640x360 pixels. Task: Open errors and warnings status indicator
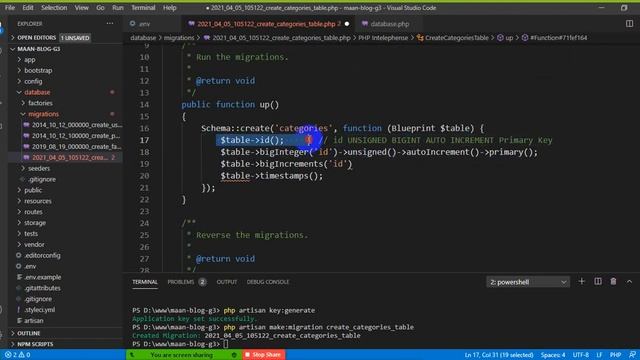point(17,355)
